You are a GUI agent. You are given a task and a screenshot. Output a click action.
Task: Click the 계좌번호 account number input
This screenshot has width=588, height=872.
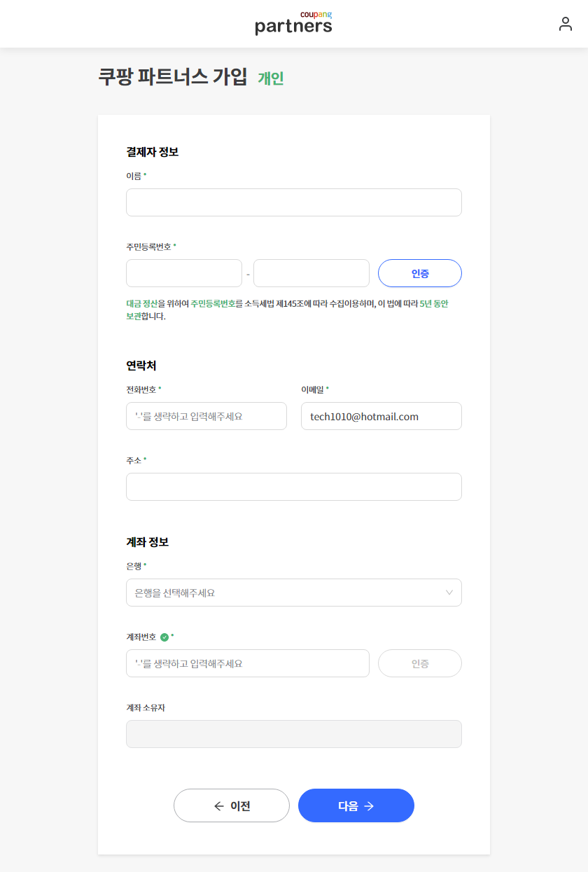pyautogui.click(x=248, y=663)
